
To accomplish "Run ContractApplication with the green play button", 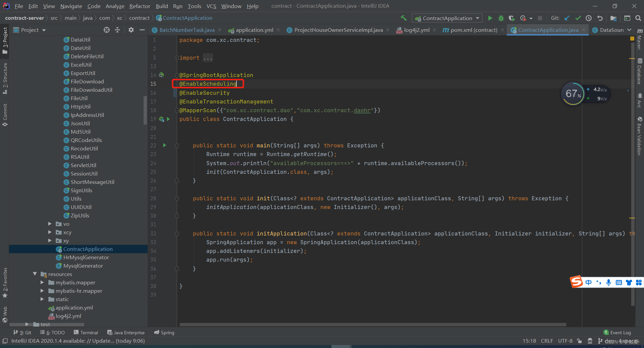I will pyautogui.click(x=490, y=18).
